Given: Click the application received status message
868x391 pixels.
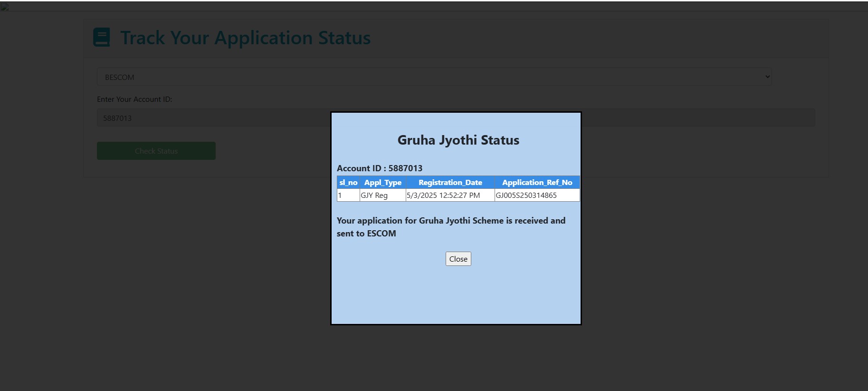Looking at the screenshot, I should click(451, 227).
